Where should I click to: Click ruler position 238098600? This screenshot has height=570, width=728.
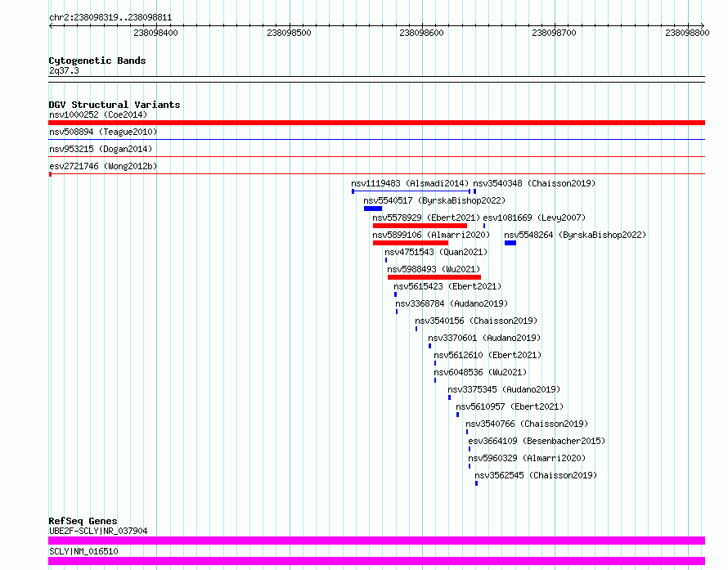[421, 33]
